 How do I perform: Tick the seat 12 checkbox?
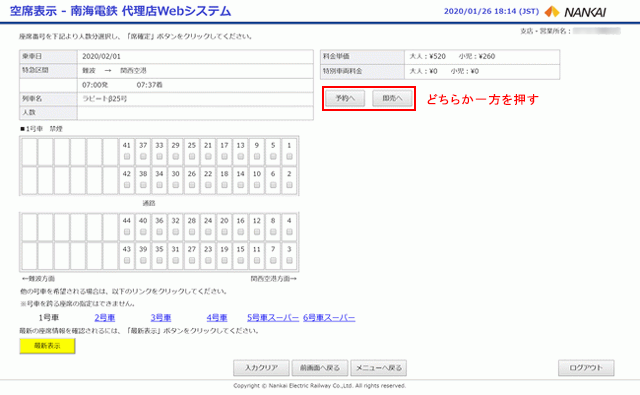257,232
